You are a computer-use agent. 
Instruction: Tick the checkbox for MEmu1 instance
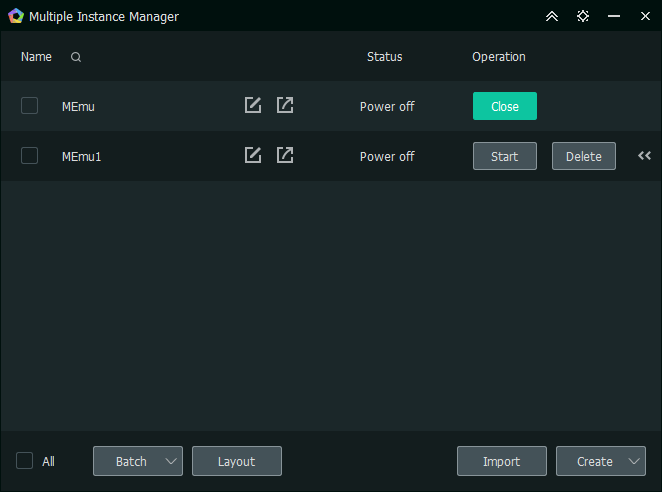pos(30,155)
